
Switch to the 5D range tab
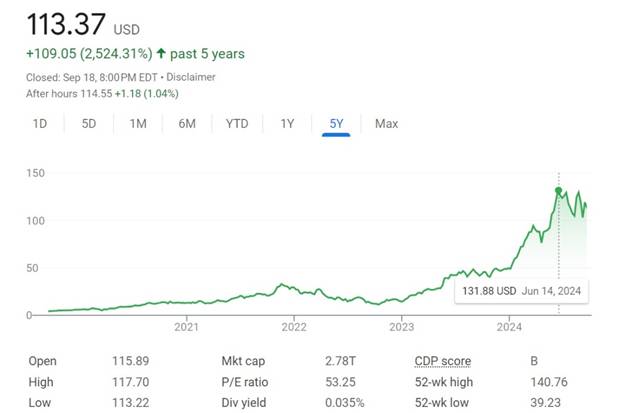pos(89,124)
